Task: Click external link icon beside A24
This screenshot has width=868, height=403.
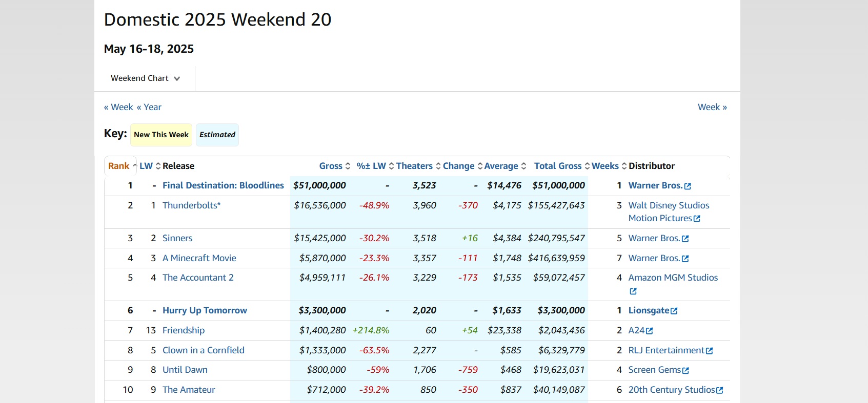Action: 650,331
